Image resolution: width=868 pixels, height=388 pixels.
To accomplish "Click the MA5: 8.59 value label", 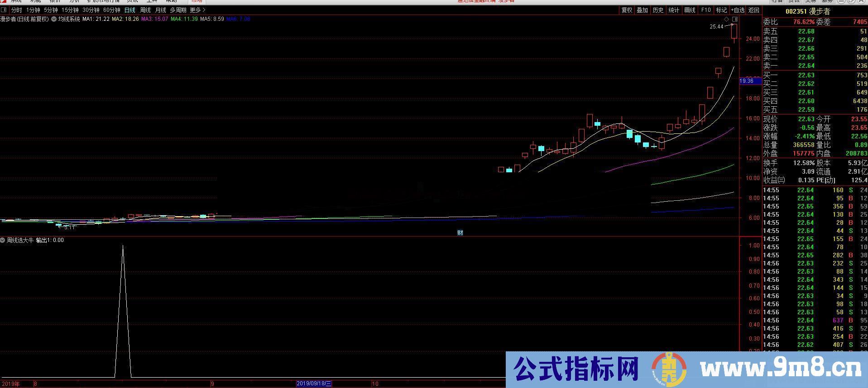I will tap(212, 19).
